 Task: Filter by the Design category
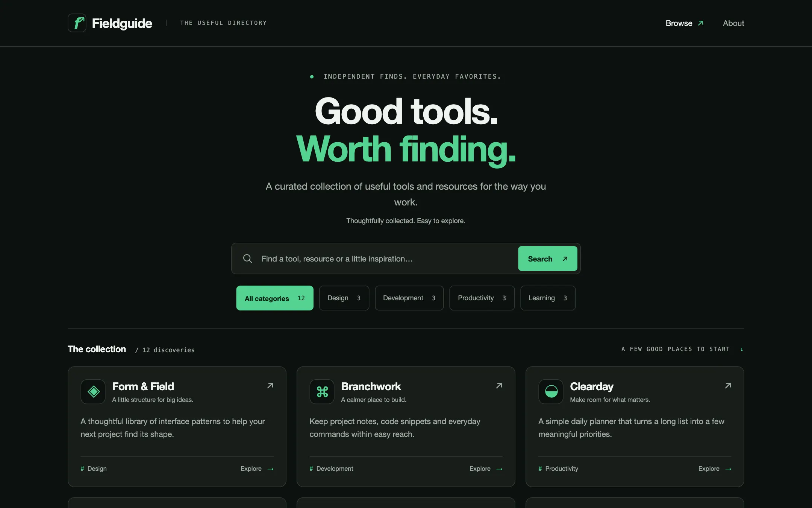tap(344, 298)
